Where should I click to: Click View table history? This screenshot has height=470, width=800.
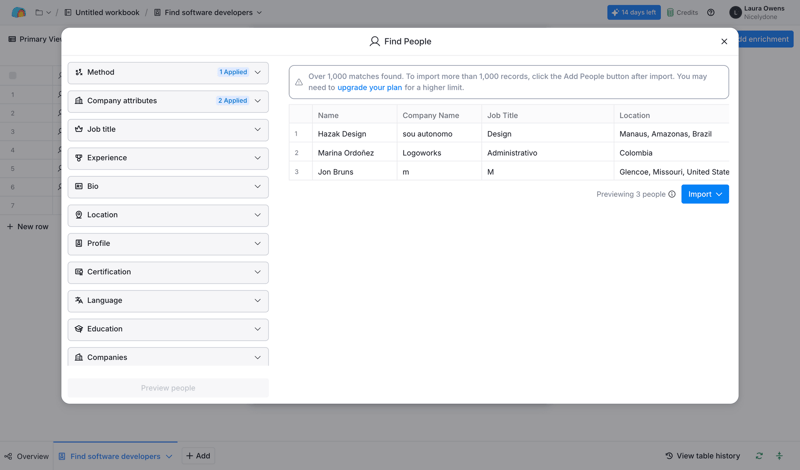pos(703,456)
